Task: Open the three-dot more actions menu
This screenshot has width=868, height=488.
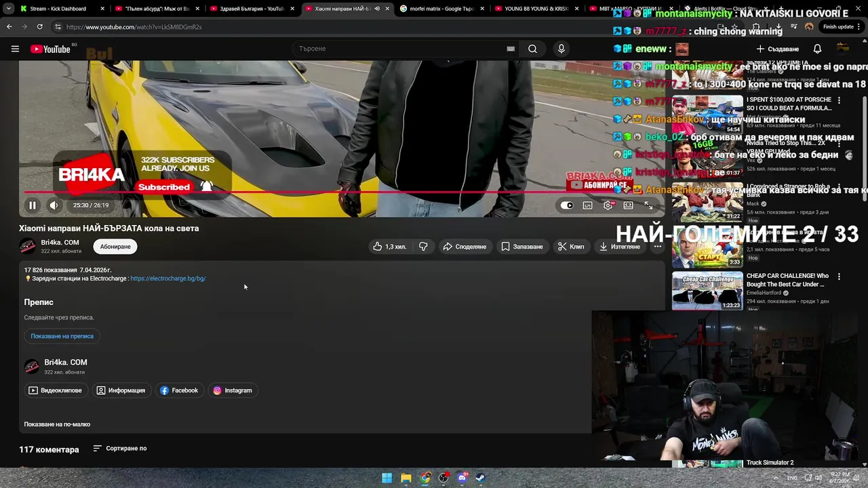Action: point(657,247)
